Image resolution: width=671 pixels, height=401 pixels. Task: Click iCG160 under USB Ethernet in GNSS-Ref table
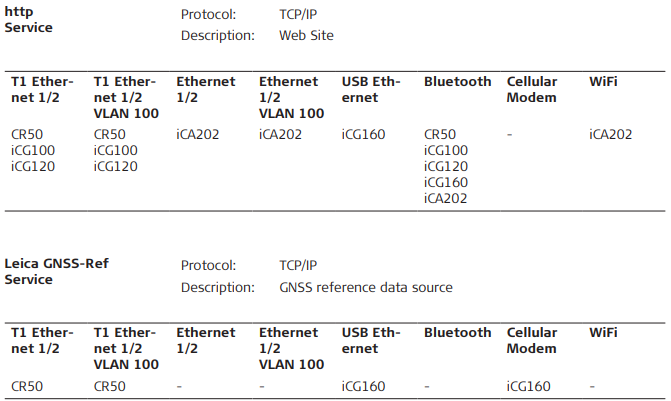coord(363,385)
